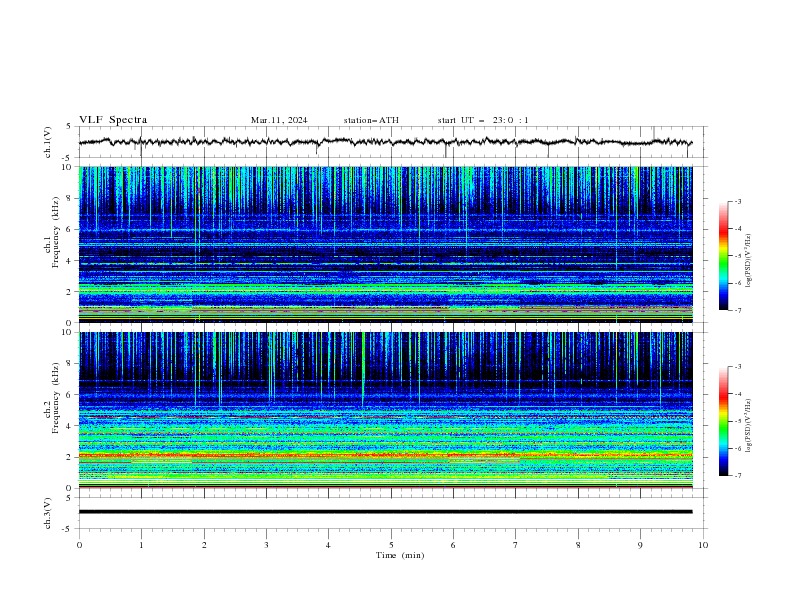This screenshot has height=612, width=792.
Task: Click the ch.1 spectrogram color scale bar
Action: point(724,256)
